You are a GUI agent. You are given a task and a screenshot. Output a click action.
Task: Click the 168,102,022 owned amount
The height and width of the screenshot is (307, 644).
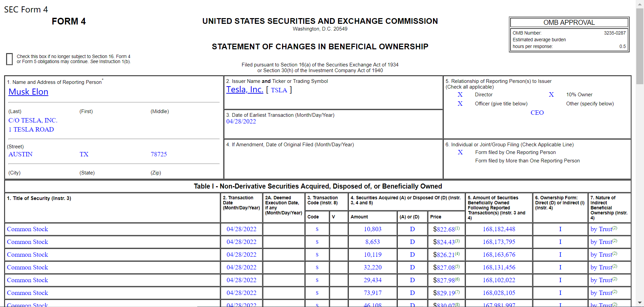[x=499, y=280]
